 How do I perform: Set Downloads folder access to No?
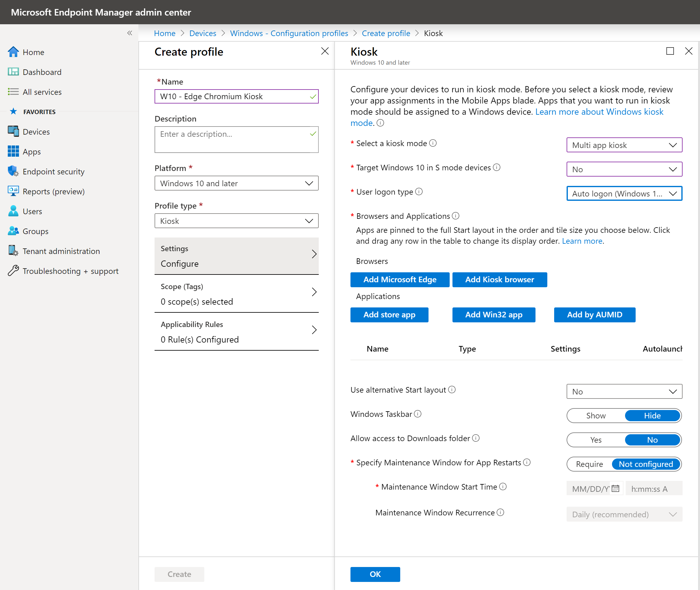coord(652,440)
